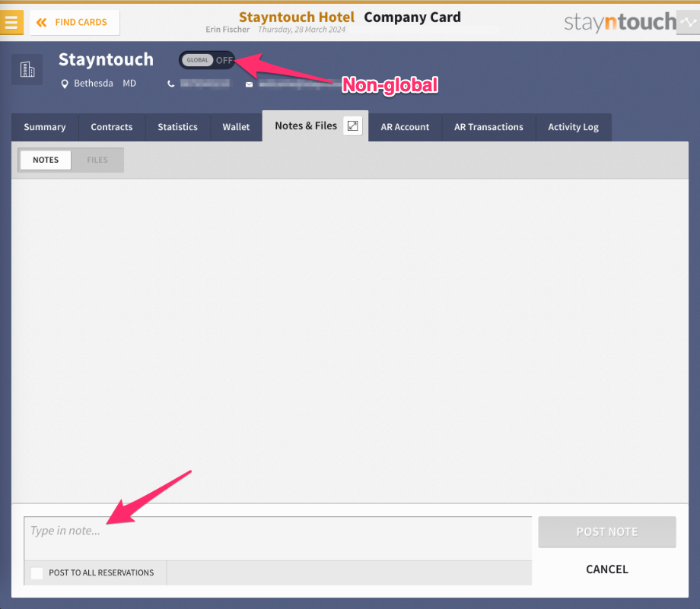The width and height of the screenshot is (700, 609).
Task: Open the Summary tab
Action: click(45, 127)
